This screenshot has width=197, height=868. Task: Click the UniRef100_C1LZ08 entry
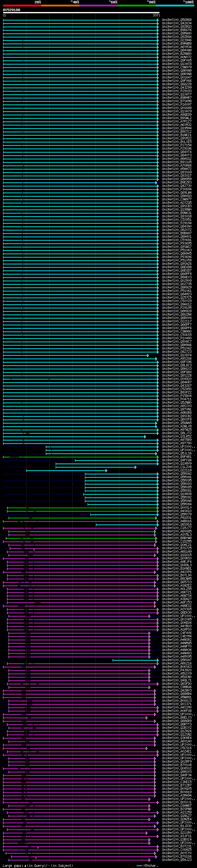(176, 467)
